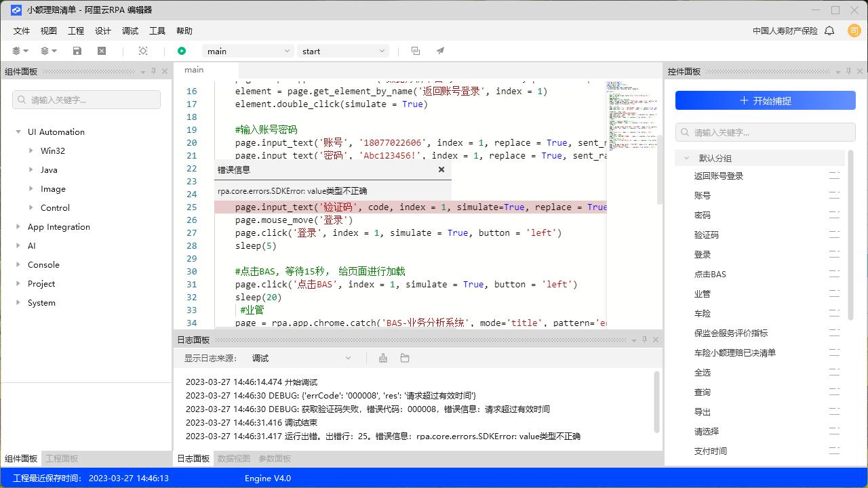Click the menu icon beside 车险 control
Screen dimensions: 868x488
pyautogui.click(x=835, y=314)
